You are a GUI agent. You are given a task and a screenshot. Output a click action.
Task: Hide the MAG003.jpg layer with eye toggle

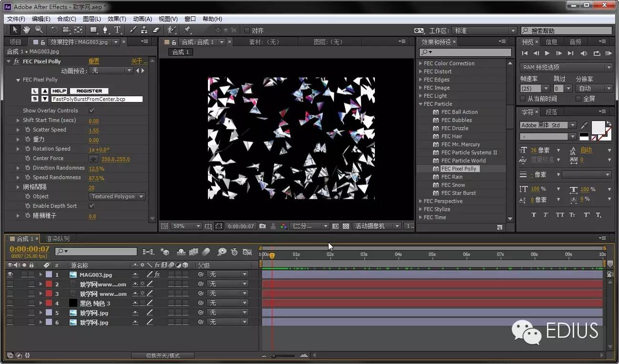pos(10,274)
